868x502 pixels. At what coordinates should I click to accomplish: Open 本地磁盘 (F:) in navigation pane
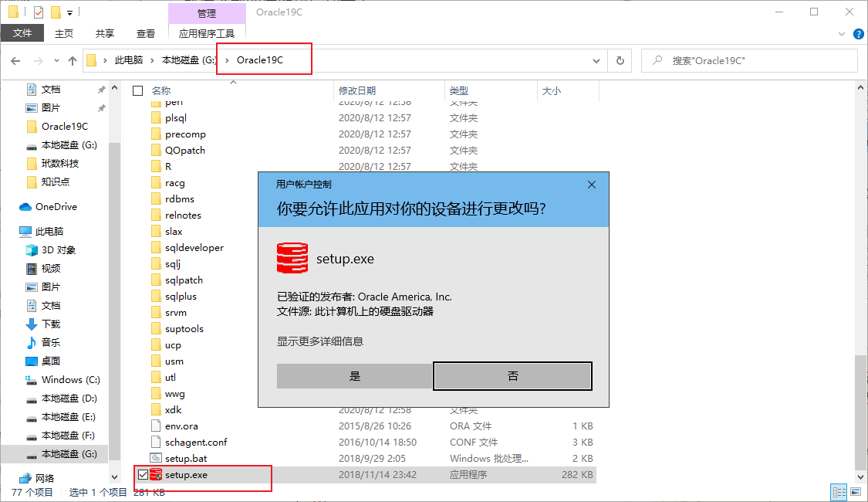point(68,436)
